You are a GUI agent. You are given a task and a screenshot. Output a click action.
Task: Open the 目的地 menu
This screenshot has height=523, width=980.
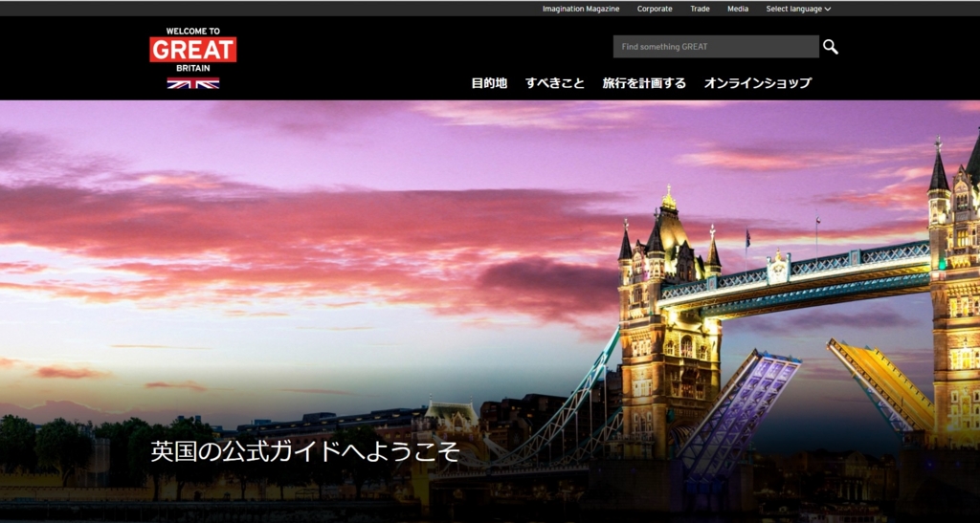[x=489, y=83]
